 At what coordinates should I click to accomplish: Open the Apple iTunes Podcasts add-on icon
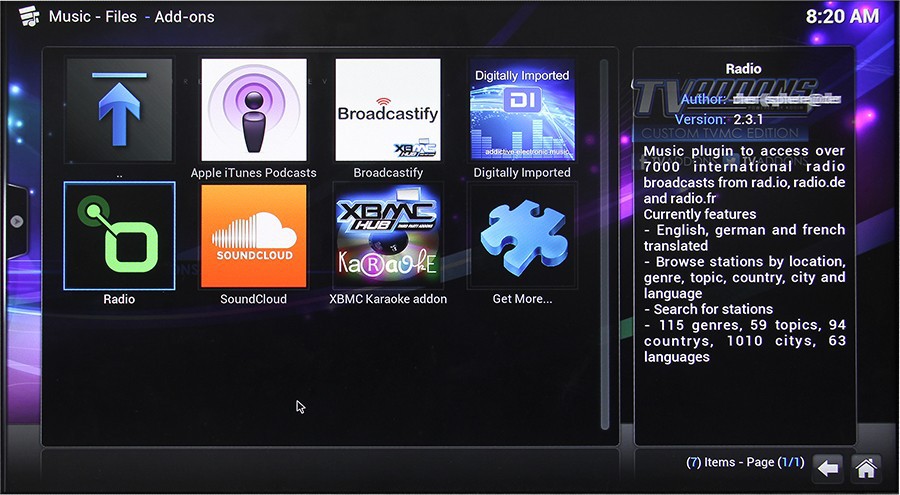pyautogui.click(x=254, y=110)
